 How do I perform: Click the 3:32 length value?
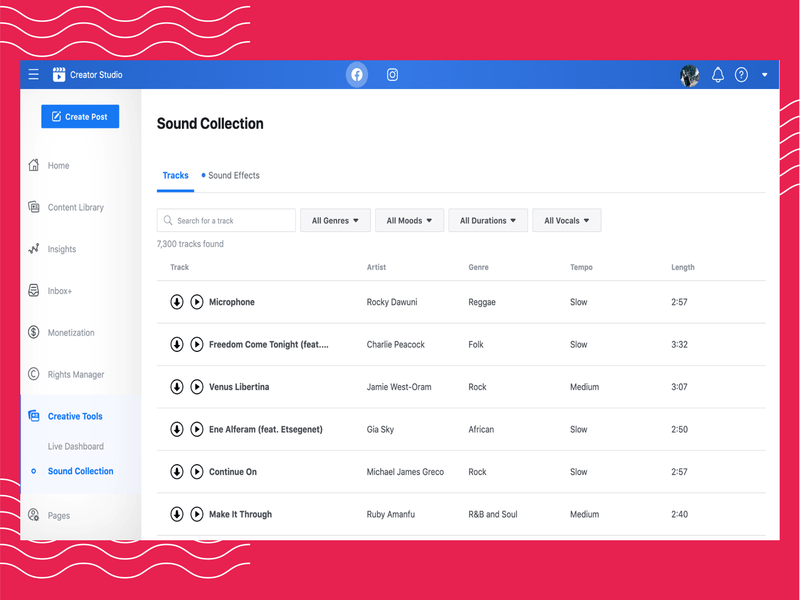click(679, 344)
